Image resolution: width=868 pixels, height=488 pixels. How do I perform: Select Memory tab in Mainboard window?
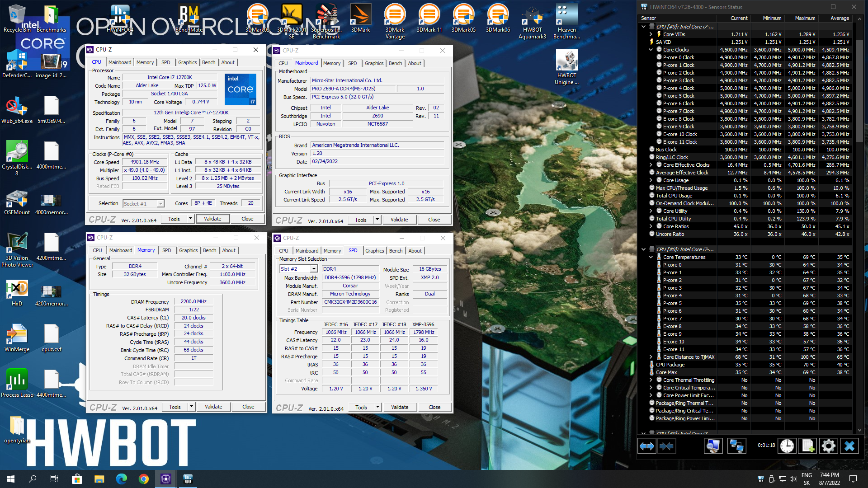pyautogui.click(x=332, y=63)
